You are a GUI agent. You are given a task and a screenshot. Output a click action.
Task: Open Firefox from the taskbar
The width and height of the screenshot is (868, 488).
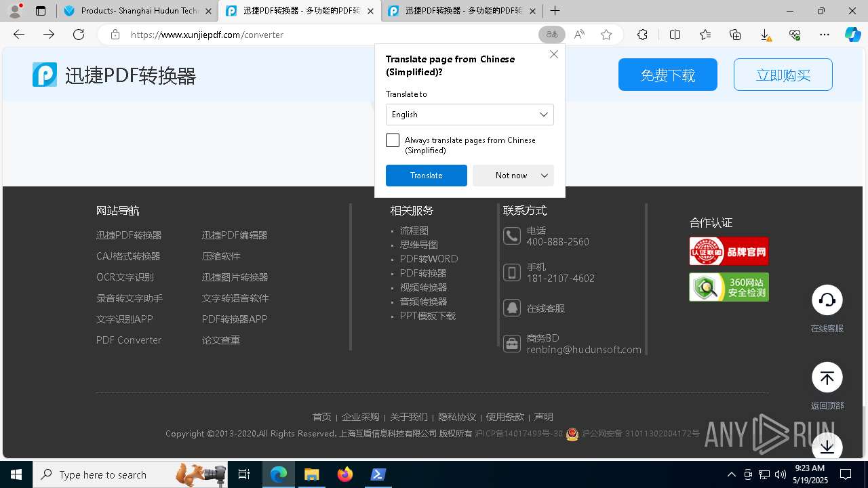345,474
